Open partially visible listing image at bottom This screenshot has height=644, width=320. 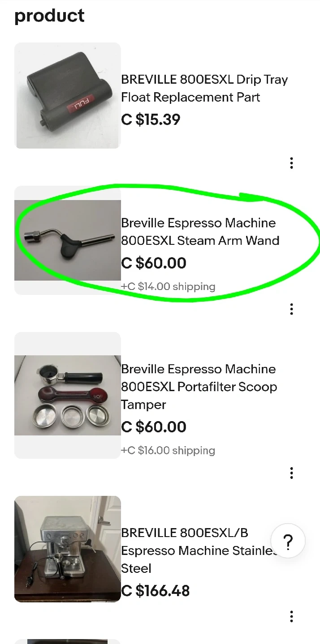click(68, 641)
